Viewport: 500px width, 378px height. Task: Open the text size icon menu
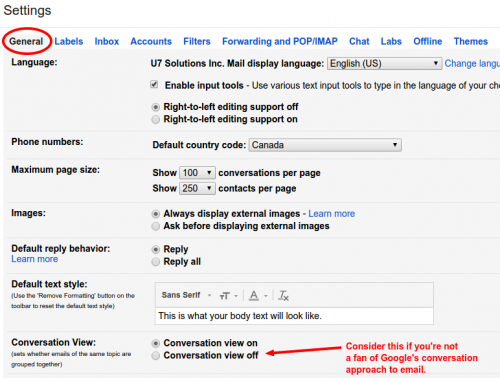(x=228, y=296)
